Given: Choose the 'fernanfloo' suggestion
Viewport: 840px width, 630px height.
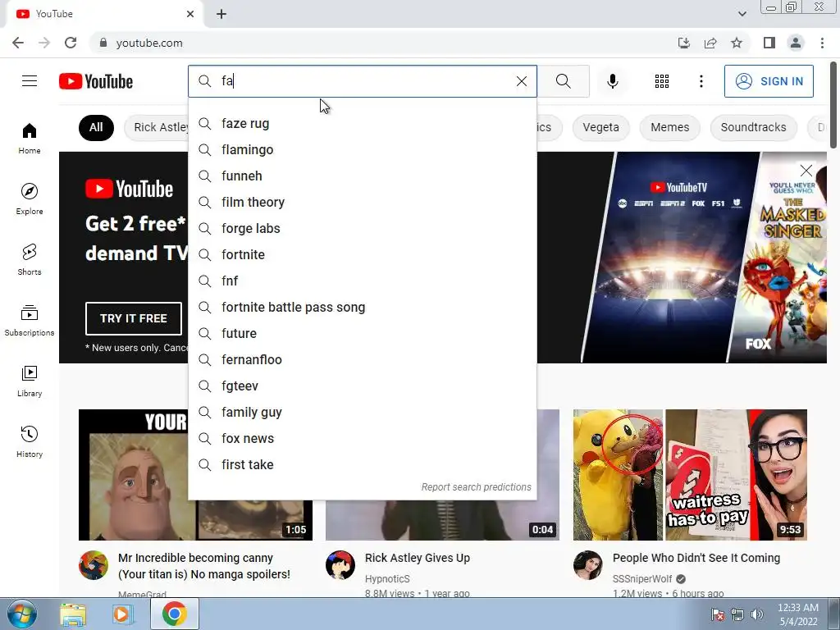Looking at the screenshot, I should (x=362, y=360).
